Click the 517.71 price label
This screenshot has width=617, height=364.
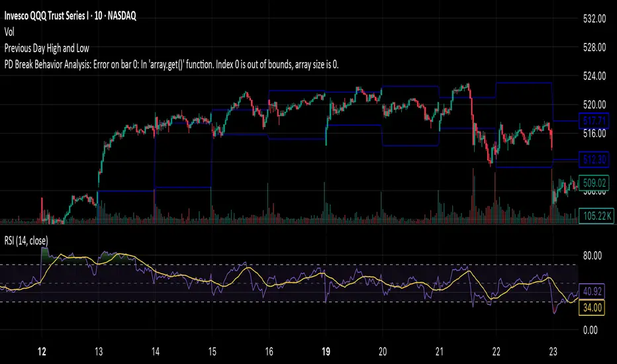point(594,121)
